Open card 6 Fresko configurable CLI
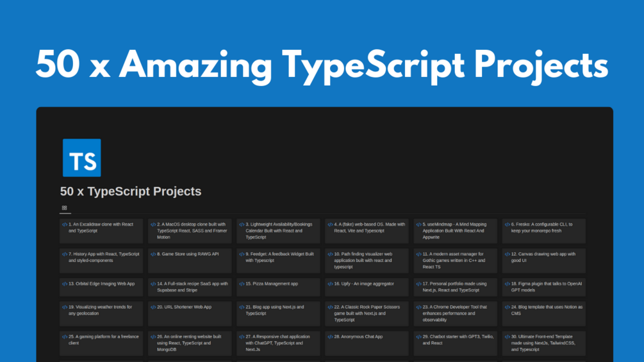This screenshot has width=644, height=362. (544, 231)
